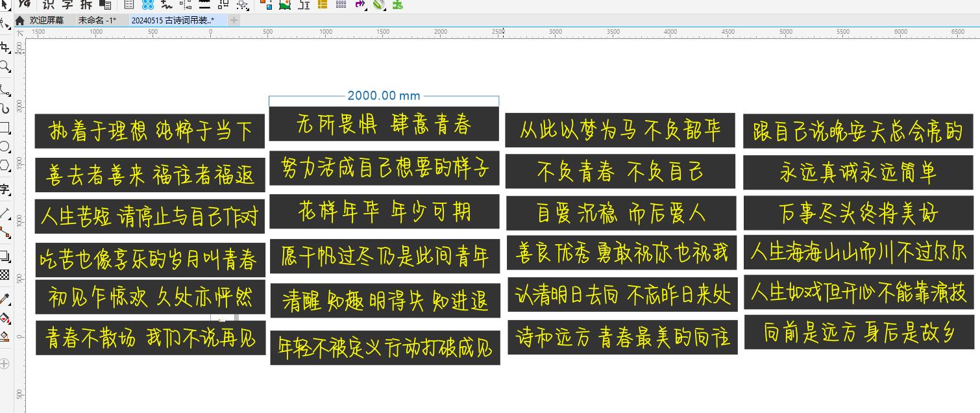The width and height of the screenshot is (980, 413).
Task: Click the text height toolbar icon
Action: [x=304, y=5]
